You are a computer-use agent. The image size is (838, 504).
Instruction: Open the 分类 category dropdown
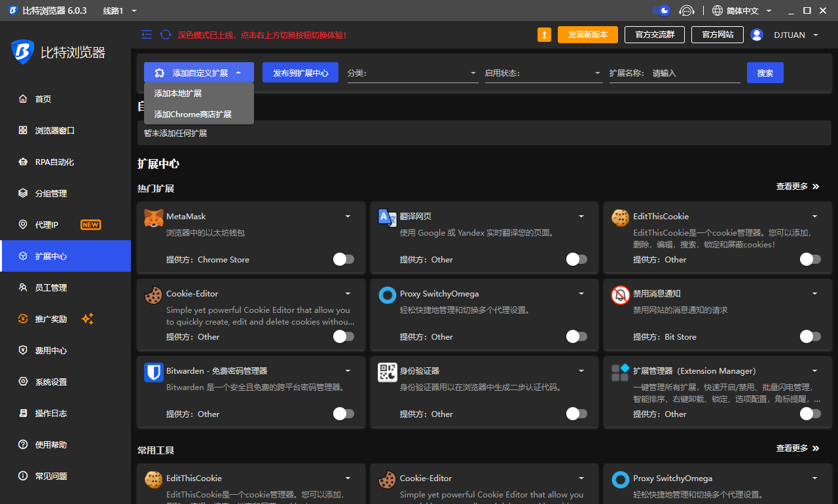click(412, 73)
